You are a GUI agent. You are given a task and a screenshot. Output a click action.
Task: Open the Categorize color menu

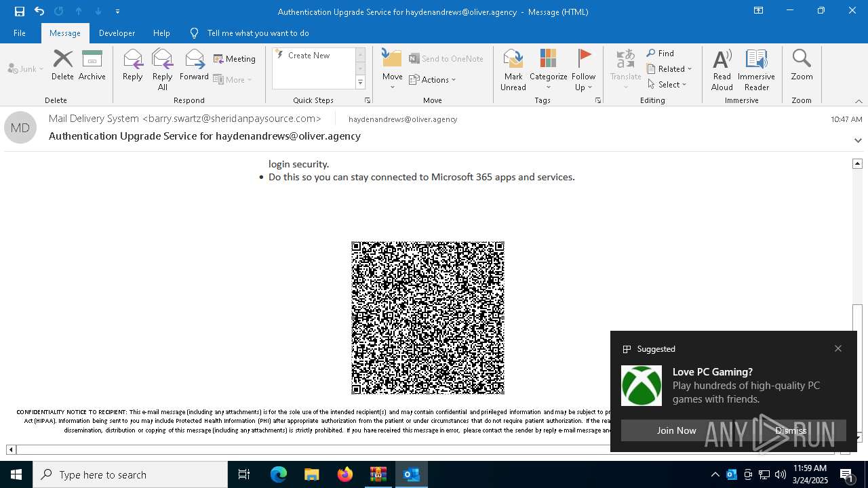[x=549, y=70]
